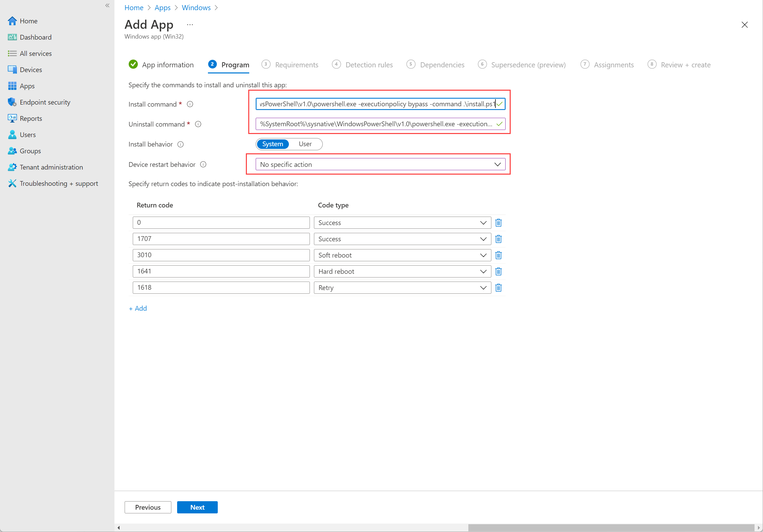
Task: Open the Apps grid icon
Action: coord(12,86)
